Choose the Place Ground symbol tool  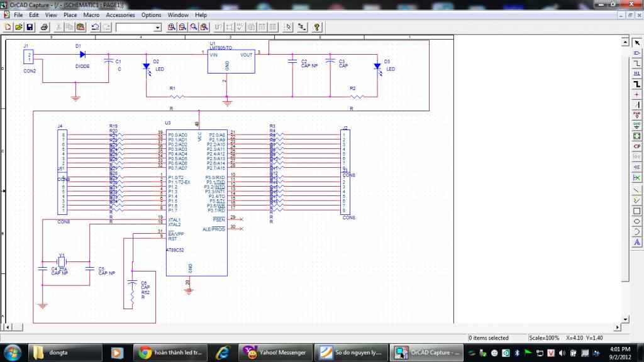636,125
